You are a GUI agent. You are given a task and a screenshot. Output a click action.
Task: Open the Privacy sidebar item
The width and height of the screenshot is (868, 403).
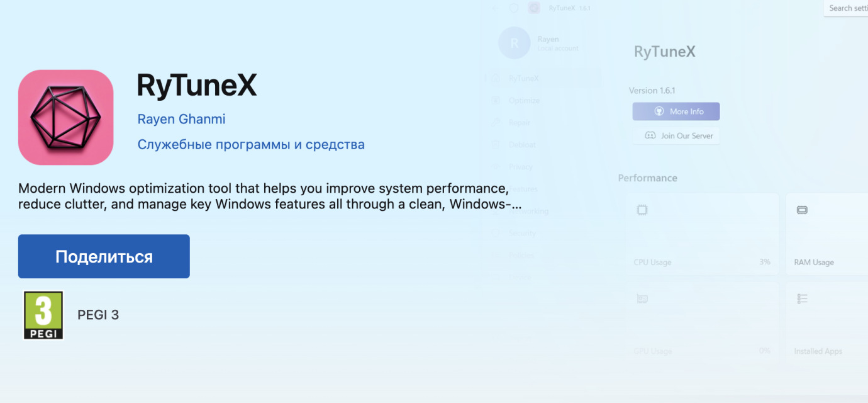click(x=521, y=167)
